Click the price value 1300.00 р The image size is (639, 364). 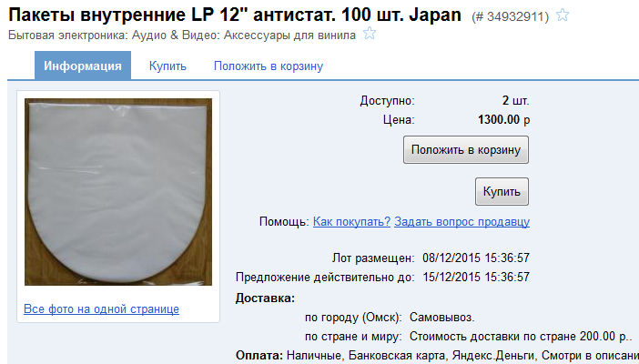pos(503,120)
